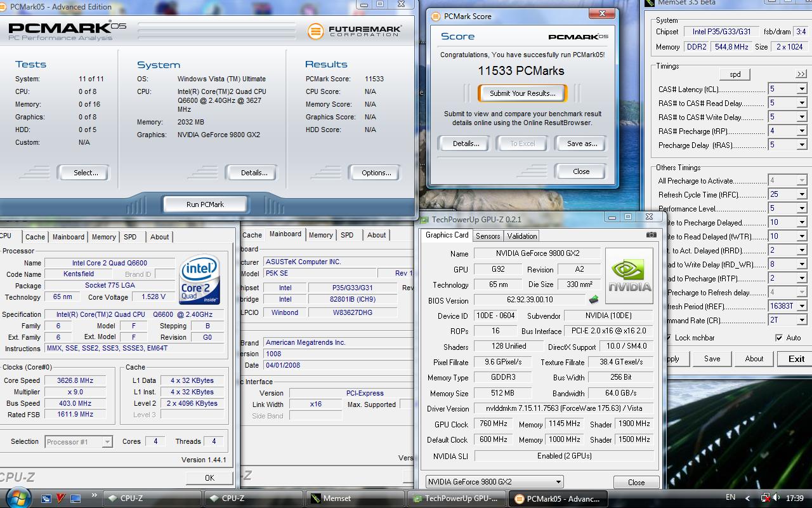Open the Sensors tab in GPU-Z

[488, 236]
